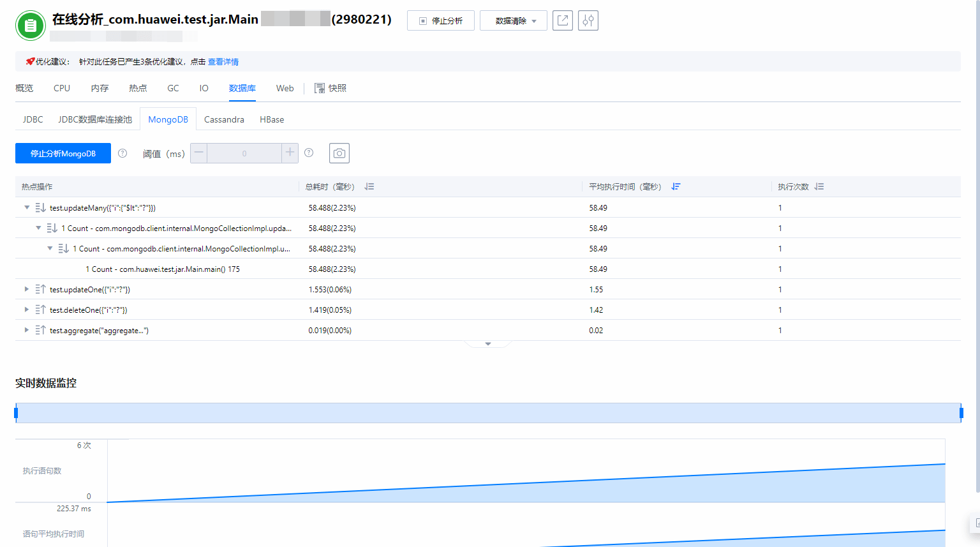Image resolution: width=980 pixels, height=547 pixels.
Task: Select the JDBC数据库连接池 sub-tab
Action: click(95, 119)
